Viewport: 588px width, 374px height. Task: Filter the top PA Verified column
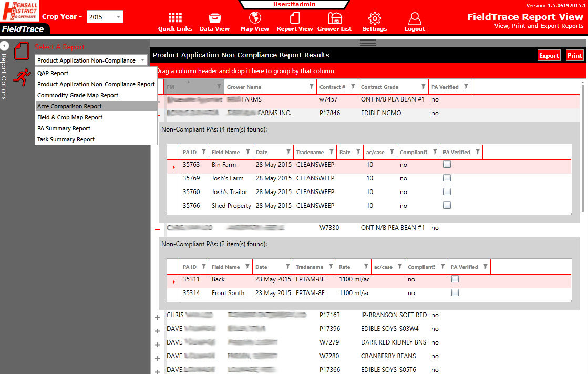tap(466, 87)
